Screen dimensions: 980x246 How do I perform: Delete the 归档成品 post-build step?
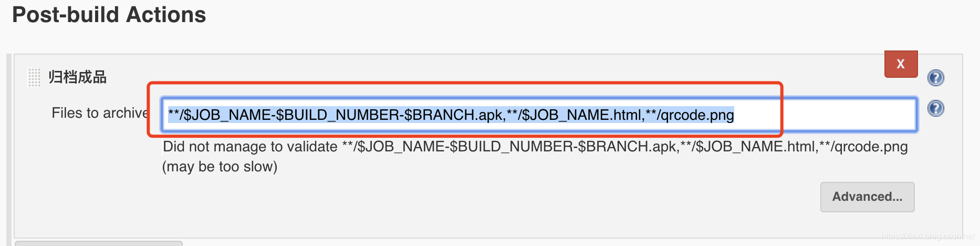click(901, 64)
